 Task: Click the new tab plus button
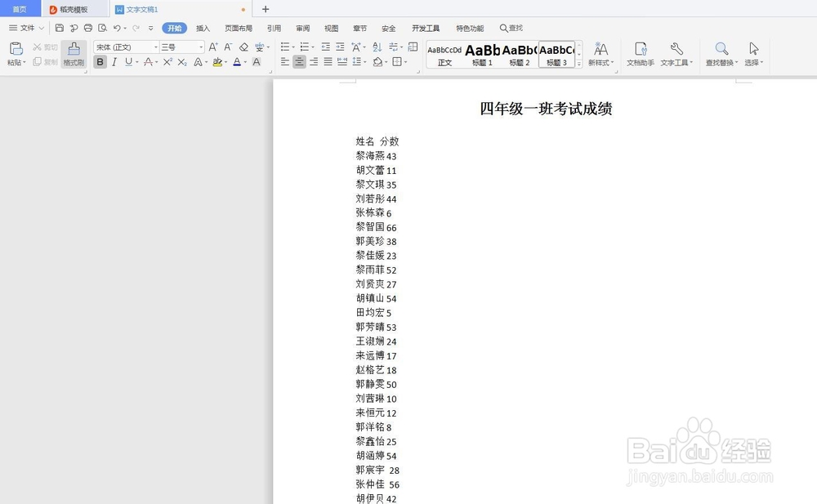(266, 9)
